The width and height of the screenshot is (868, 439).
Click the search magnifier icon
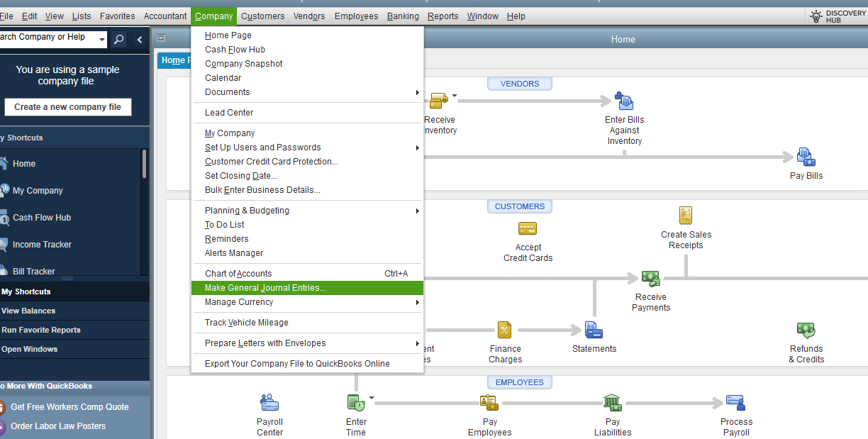tap(118, 39)
